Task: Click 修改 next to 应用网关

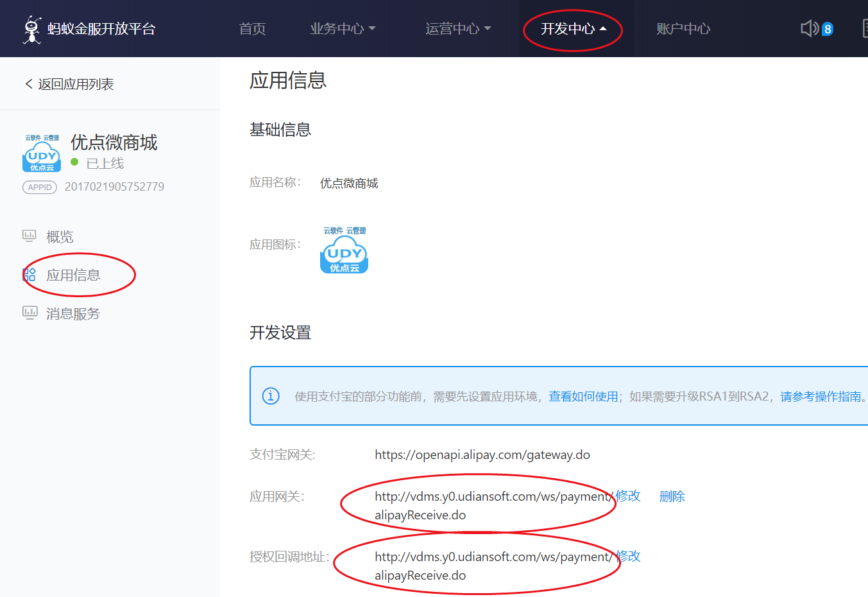Action: 628,496
